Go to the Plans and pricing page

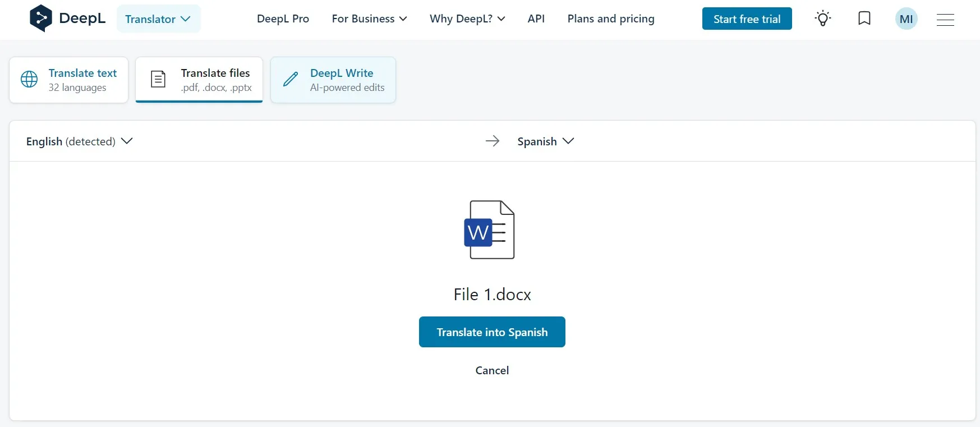click(x=610, y=19)
